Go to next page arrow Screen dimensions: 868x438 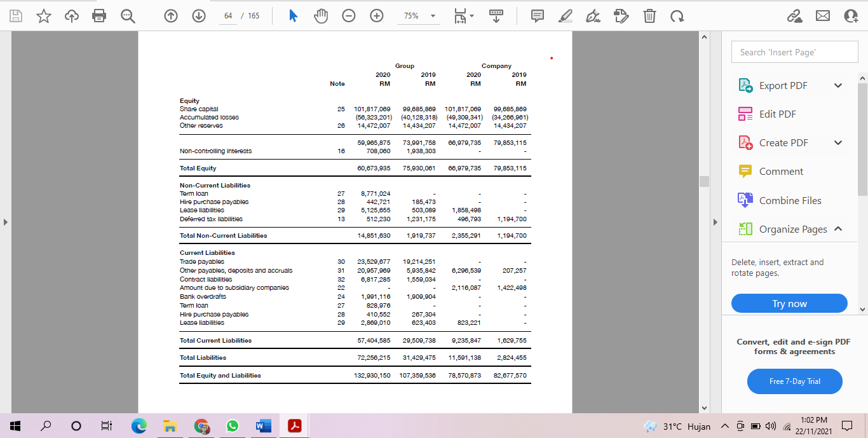pos(199,16)
